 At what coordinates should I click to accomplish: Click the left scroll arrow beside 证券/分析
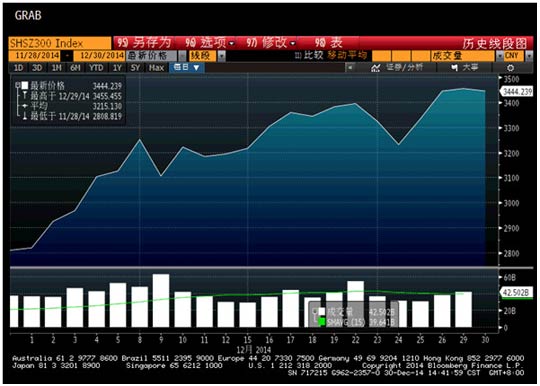350,67
